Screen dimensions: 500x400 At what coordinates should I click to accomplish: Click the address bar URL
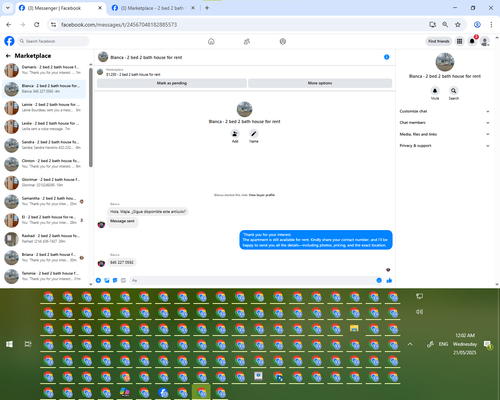[119, 25]
